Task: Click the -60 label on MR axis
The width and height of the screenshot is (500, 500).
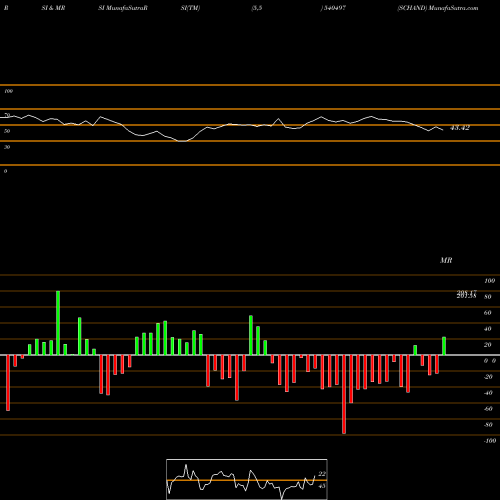Action: point(488,409)
